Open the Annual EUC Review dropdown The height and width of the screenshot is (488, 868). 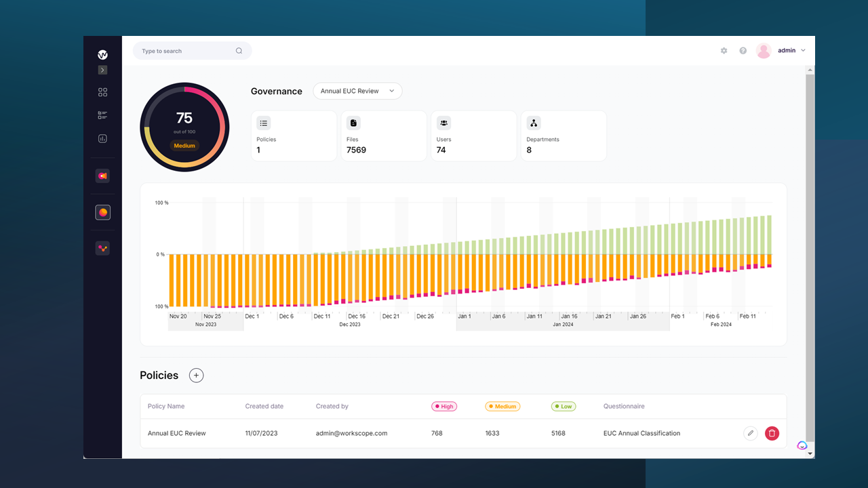[x=357, y=90]
